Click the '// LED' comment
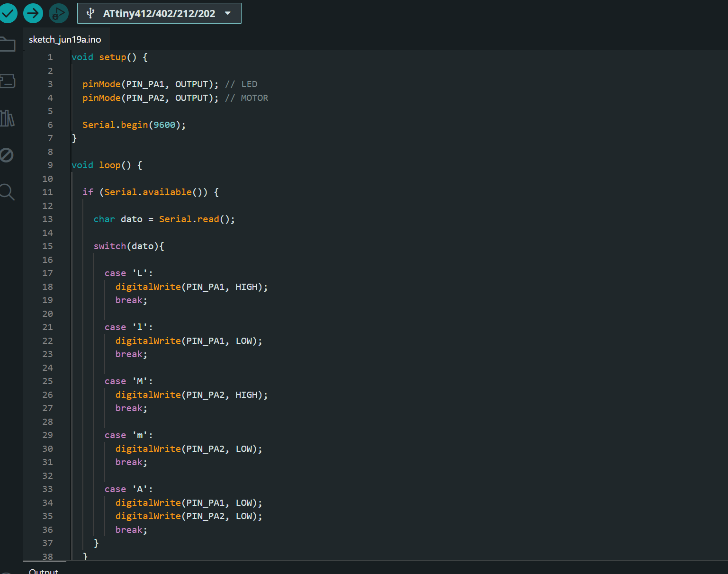 coord(241,84)
